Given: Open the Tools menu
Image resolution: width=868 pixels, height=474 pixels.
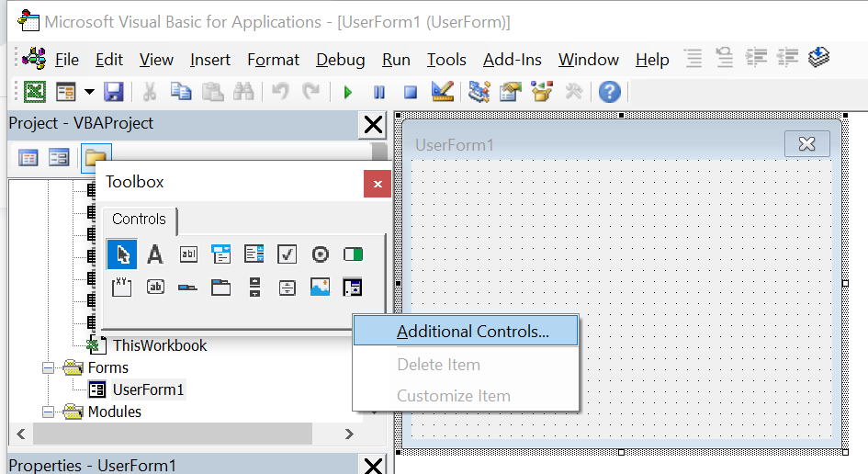Looking at the screenshot, I should click(446, 59).
